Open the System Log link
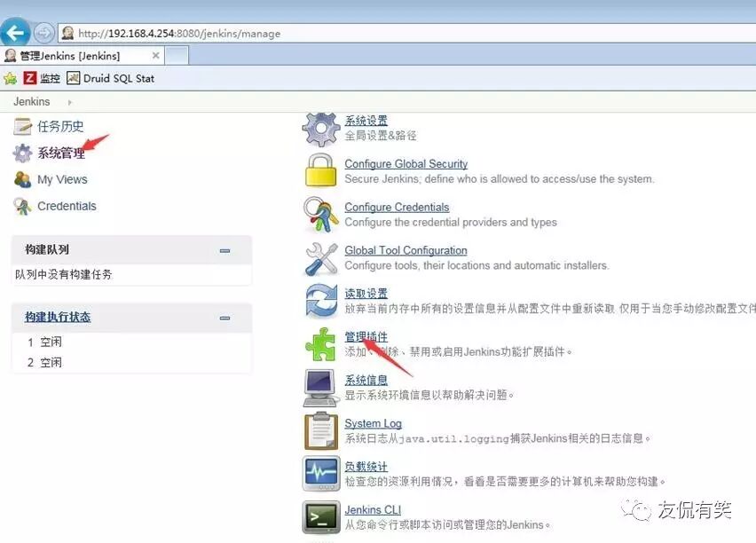The width and height of the screenshot is (756, 543). point(374,423)
